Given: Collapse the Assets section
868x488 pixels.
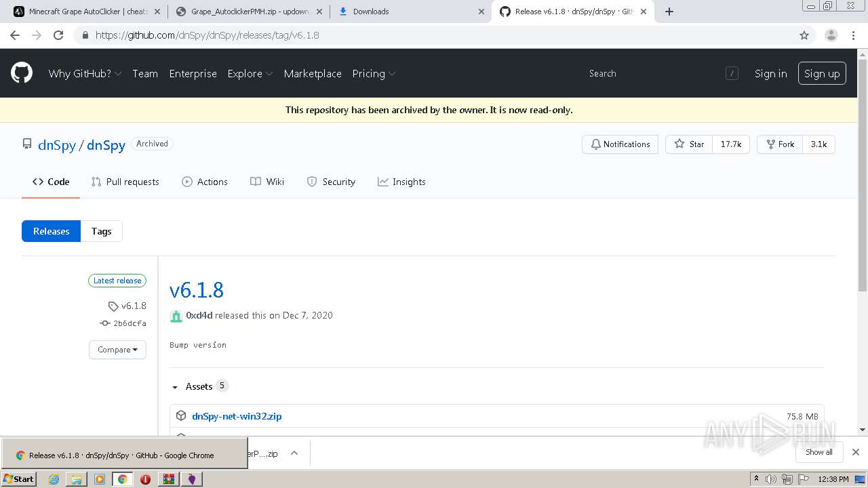Looking at the screenshot, I should click(x=199, y=386).
